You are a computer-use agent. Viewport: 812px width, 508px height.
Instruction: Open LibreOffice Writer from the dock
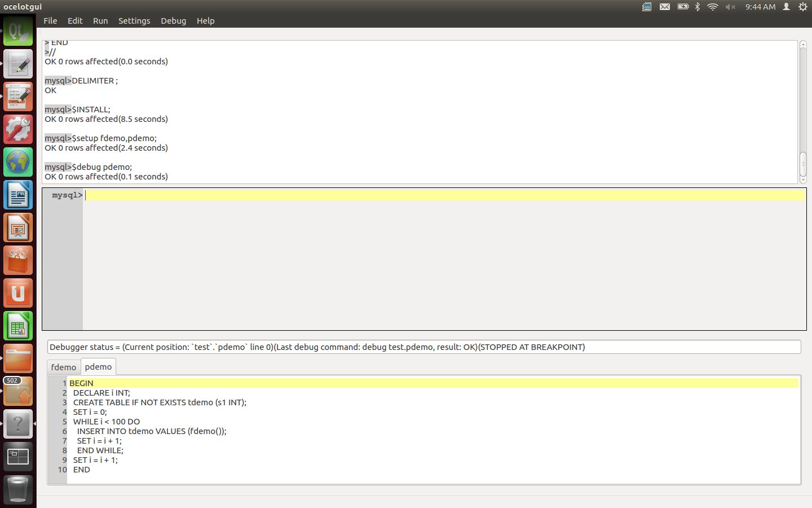[x=18, y=195]
